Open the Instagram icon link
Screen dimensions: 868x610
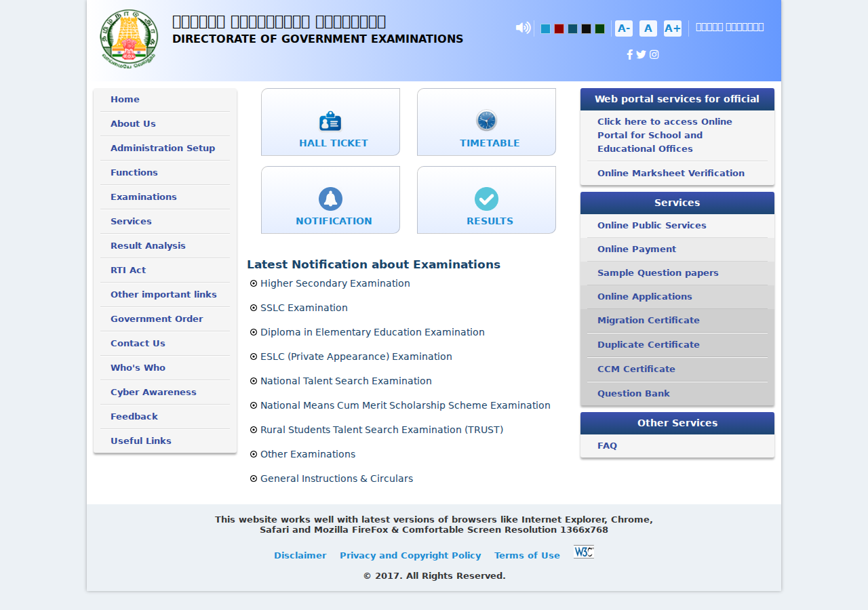(x=654, y=55)
